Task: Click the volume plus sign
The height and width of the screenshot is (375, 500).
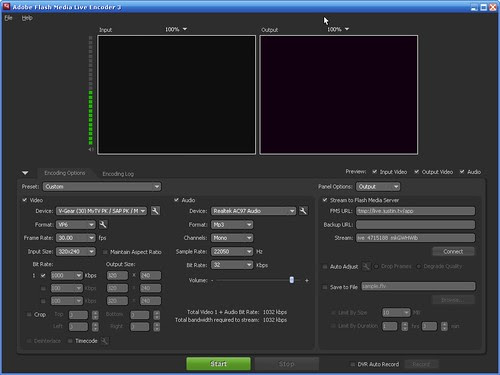Action: pos(307,280)
